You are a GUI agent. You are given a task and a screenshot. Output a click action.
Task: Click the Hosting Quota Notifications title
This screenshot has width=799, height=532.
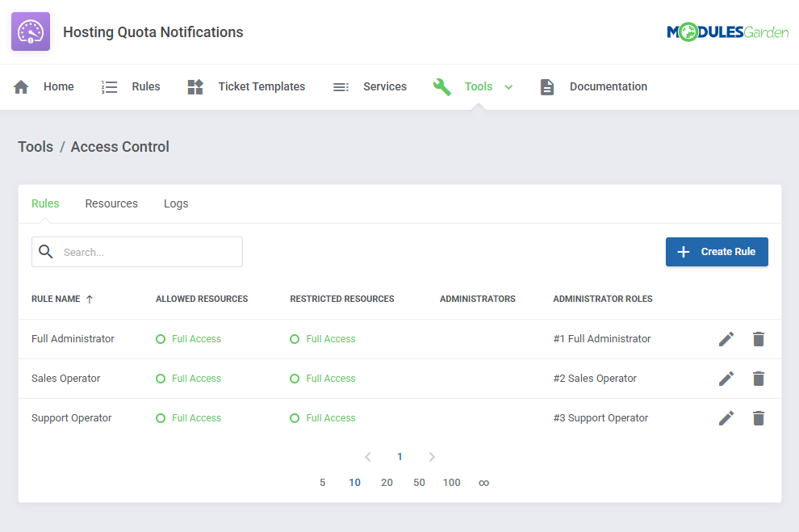tap(153, 32)
